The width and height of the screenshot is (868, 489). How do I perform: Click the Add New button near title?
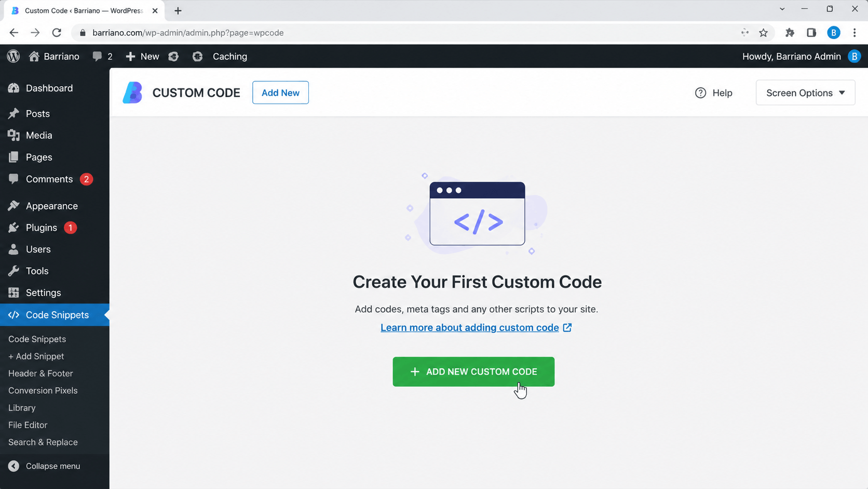(280, 92)
